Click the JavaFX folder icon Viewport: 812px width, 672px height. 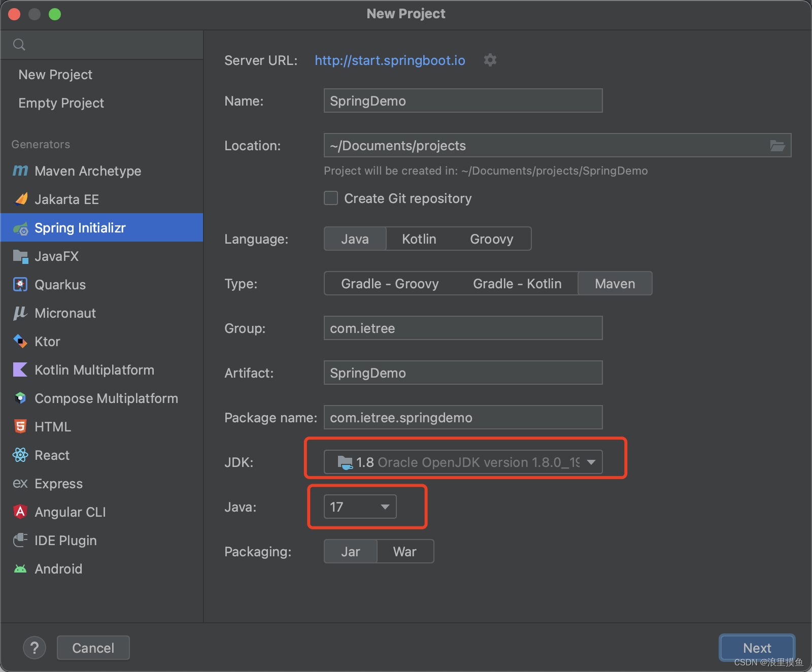pos(20,256)
